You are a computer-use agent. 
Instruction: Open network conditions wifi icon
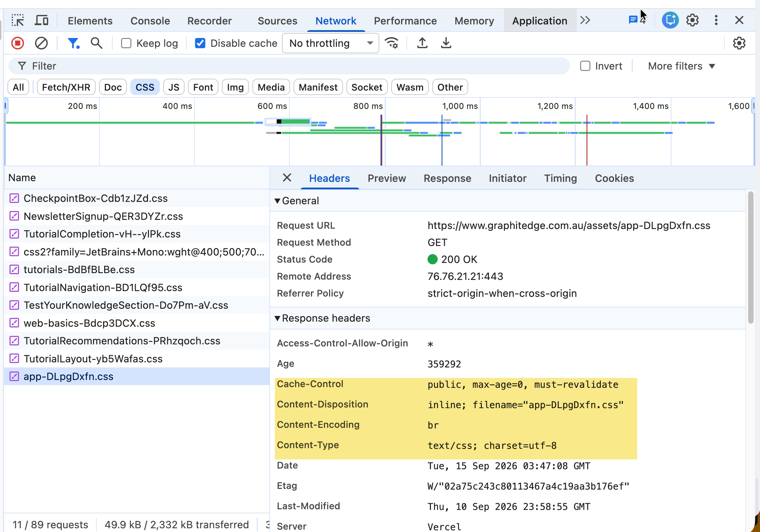point(392,43)
